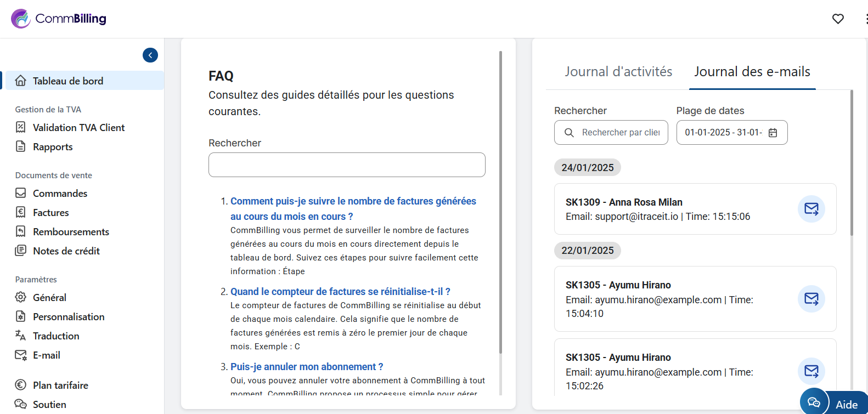Open the Plage de dates picker
This screenshot has height=414, width=868.
tap(731, 132)
